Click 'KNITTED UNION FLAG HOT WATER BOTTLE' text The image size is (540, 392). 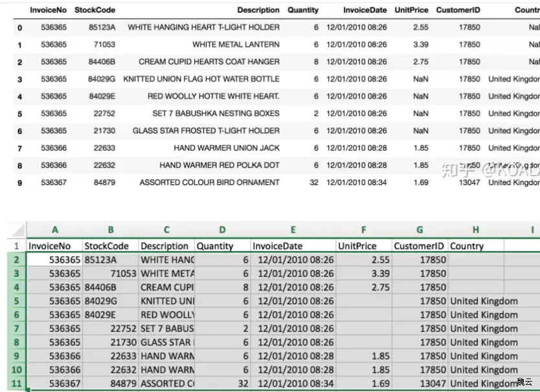click(x=201, y=79)
